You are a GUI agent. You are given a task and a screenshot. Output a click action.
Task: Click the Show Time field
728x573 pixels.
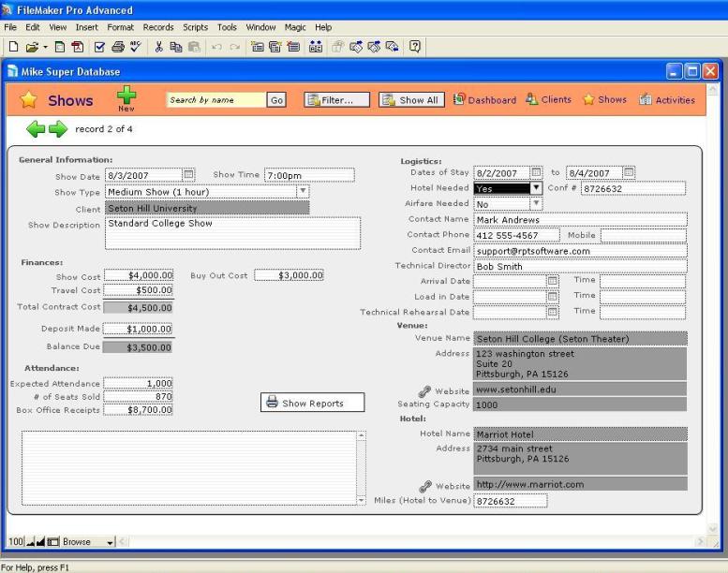click(x=309, y=175)
